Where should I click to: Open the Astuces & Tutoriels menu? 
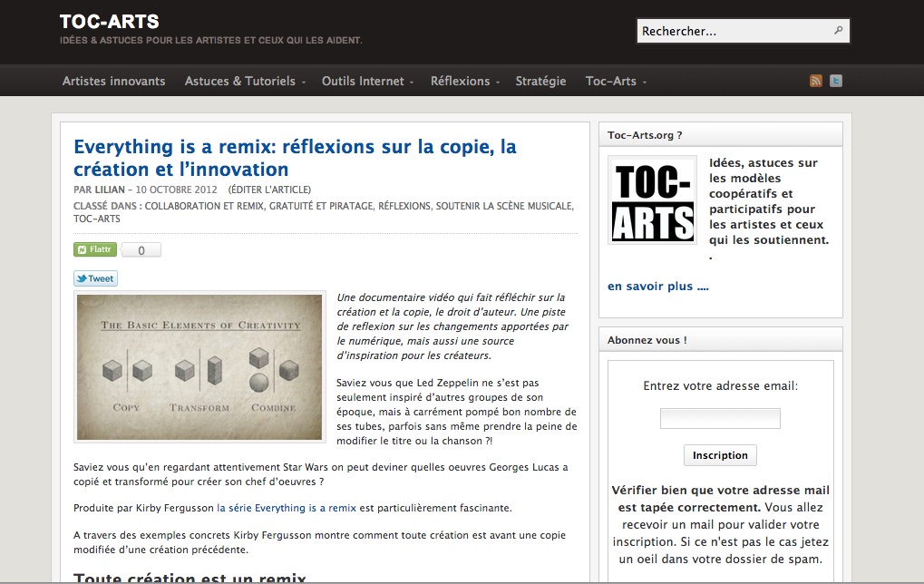coord(239,82)
